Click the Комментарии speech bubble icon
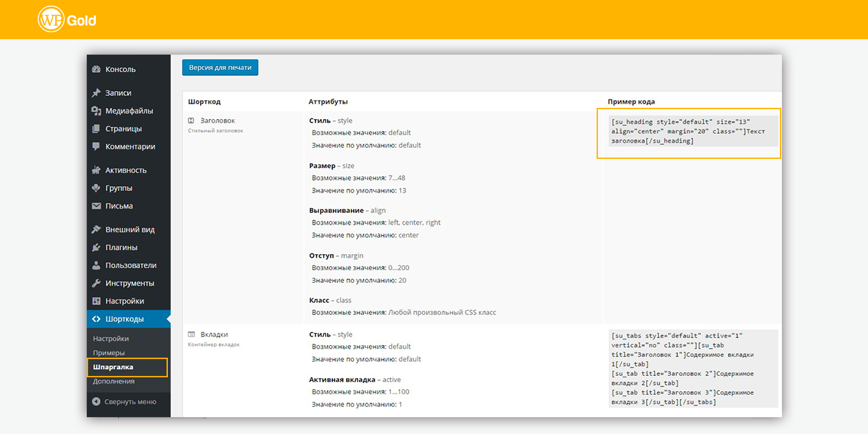The image size is (868, 434). point(97,147)
